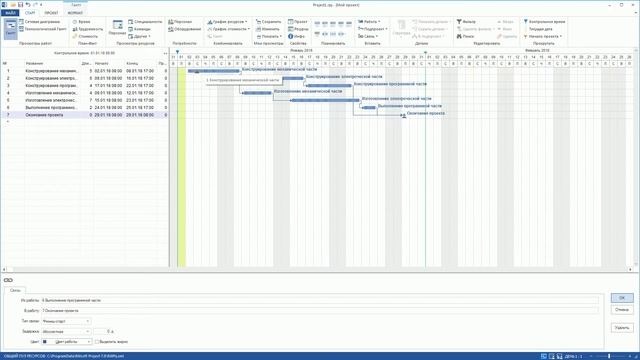This screenshot has width=640, height=360.
Task: Adjust the zoom slider in status bar
Action: pos(609,356)
